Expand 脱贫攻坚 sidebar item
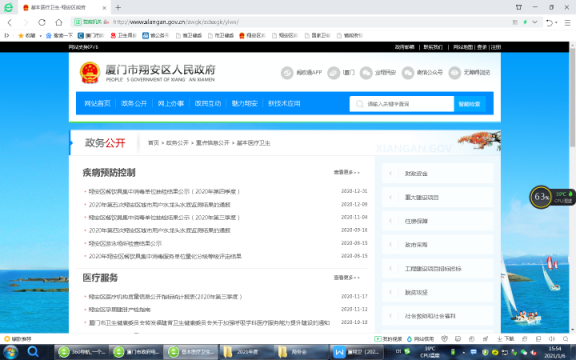 (x=438, y=292)
